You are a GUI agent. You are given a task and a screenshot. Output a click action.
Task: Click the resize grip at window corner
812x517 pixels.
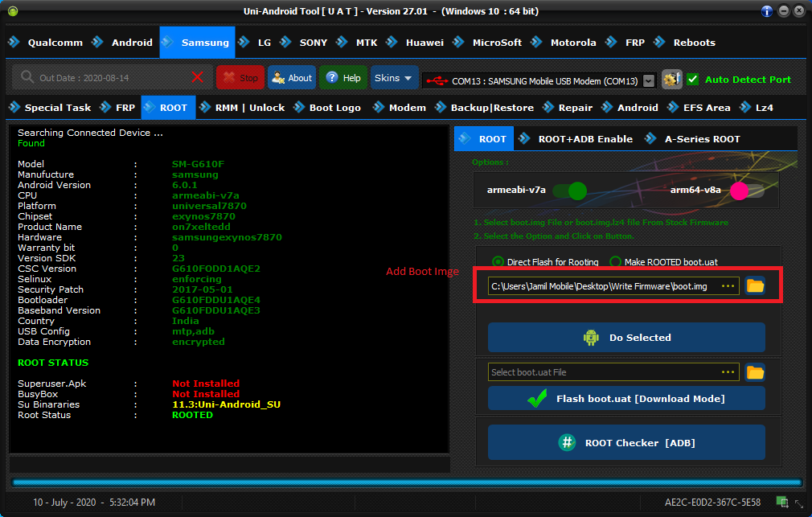click(x=799, y=503)
